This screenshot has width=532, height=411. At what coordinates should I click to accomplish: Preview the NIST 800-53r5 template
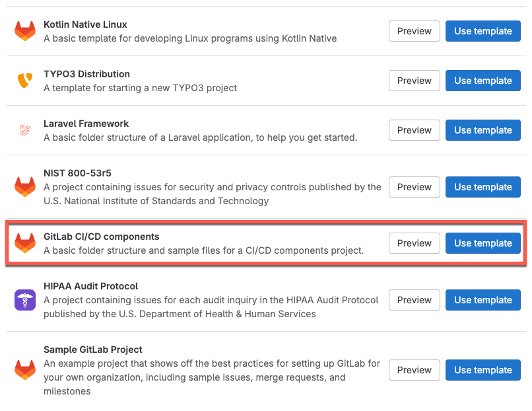tap(414, 187)
